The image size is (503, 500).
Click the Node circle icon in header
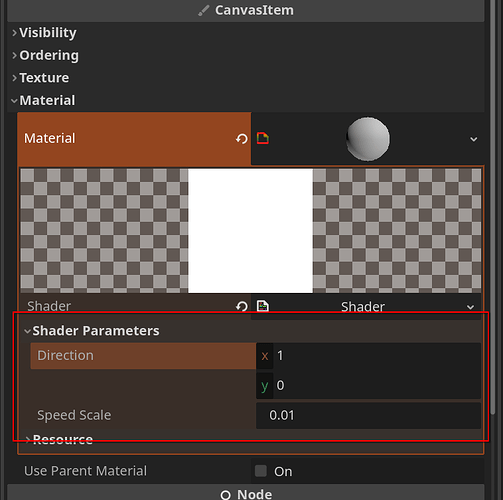[x=226, y=495]
